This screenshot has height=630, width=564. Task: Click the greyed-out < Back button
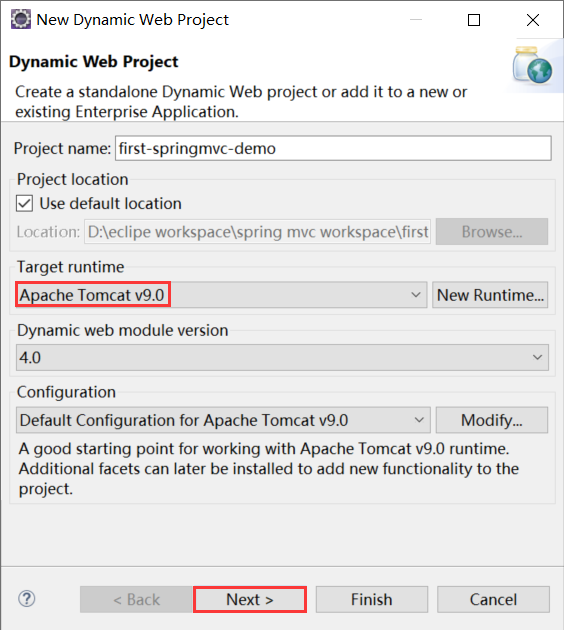(x=136, y=599)
